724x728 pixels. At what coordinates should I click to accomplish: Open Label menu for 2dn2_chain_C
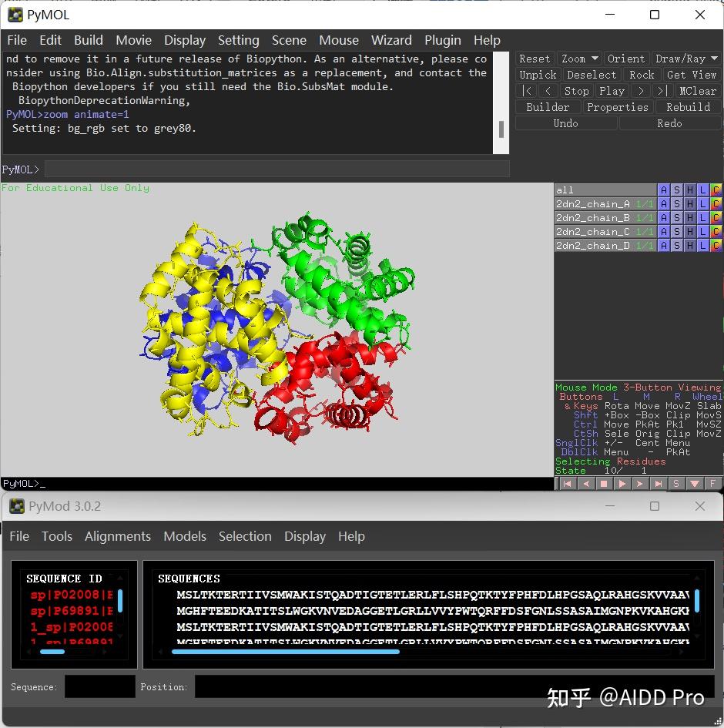tap(702, 232)
